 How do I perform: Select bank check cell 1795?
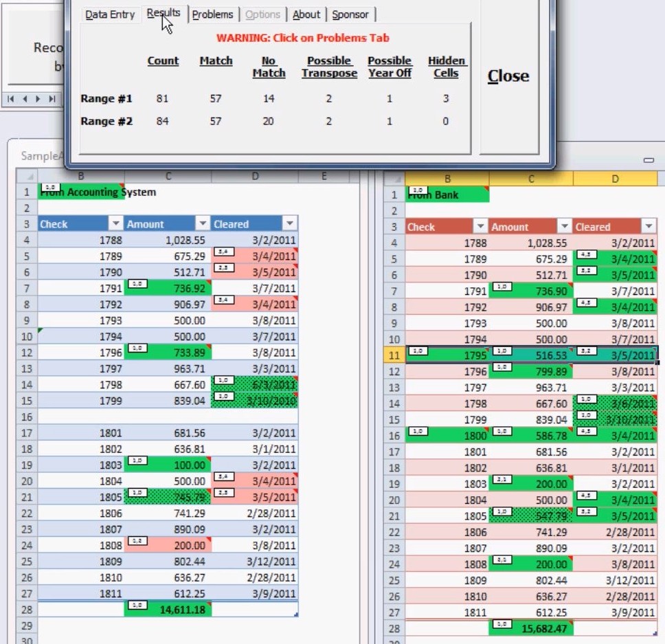(x=447, y=355)
